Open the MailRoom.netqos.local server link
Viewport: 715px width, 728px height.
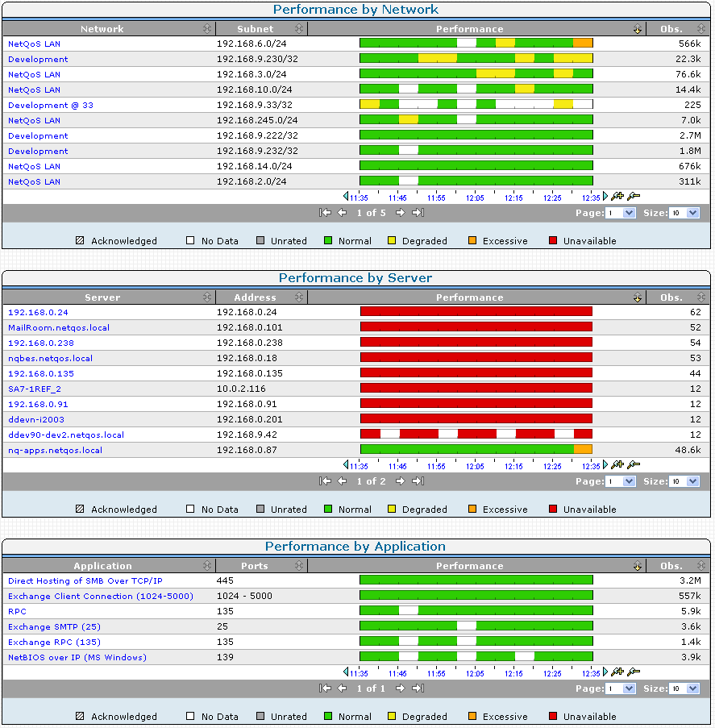[59, 328]
